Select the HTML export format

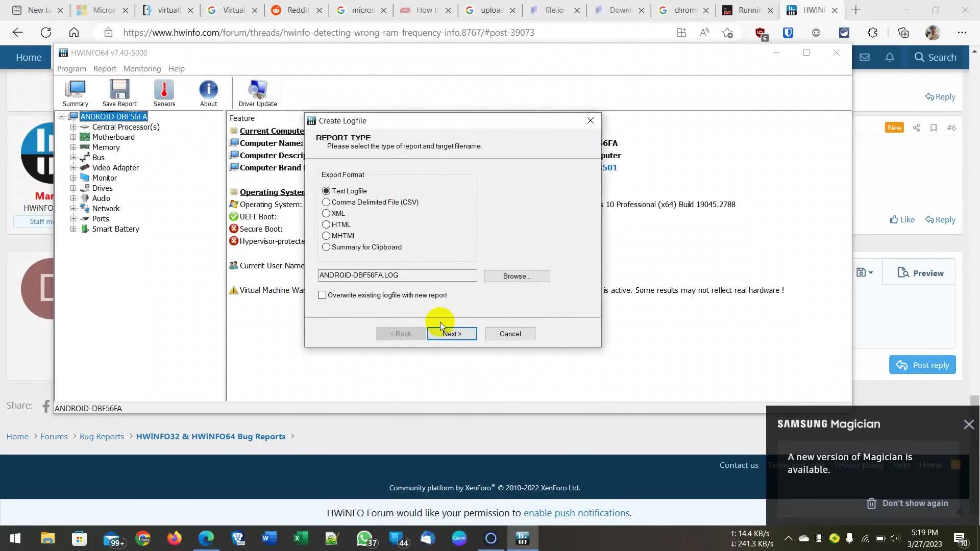326,224
